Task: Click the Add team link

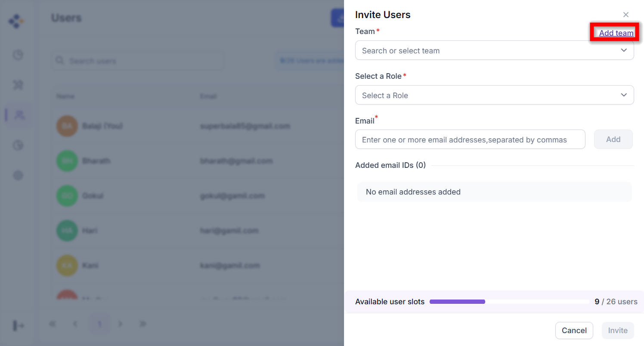Action: (616, 33)
